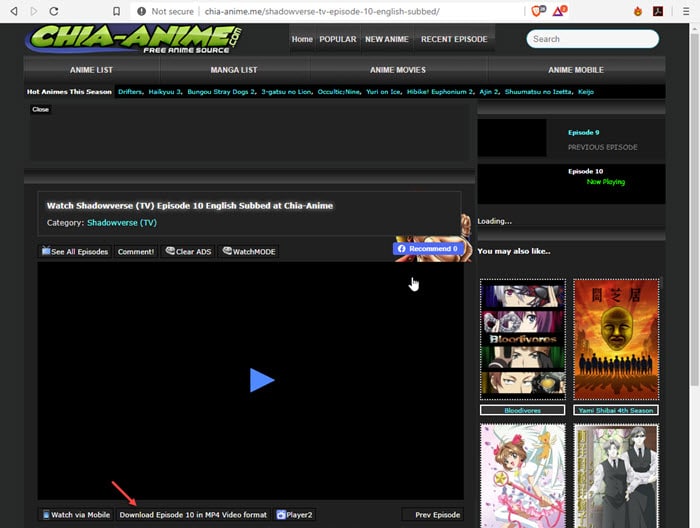Select Episode 10 Now Playing entry
Viewport: 700px width, 528px height.
(x=571, y=183)
